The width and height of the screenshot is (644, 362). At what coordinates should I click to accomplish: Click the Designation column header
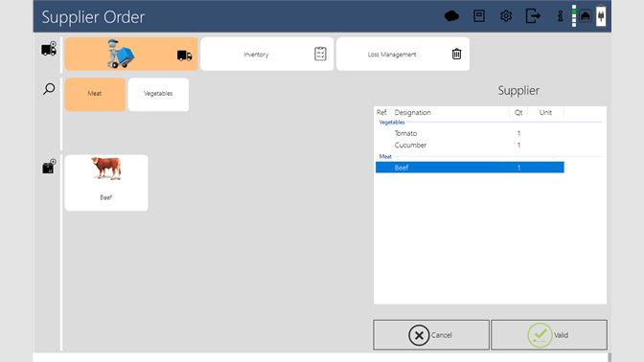[x=412, y=112]
